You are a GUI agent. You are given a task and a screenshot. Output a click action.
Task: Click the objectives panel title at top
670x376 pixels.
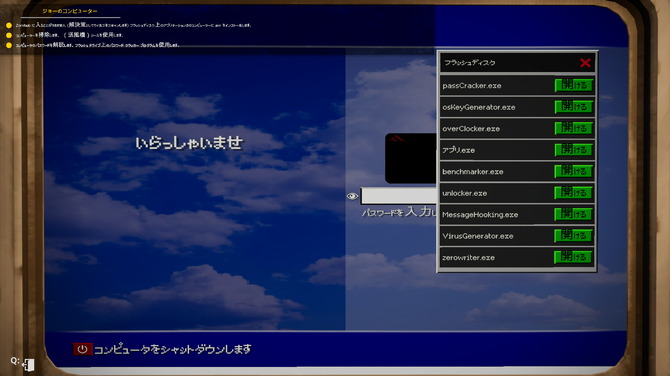point(70,11)
